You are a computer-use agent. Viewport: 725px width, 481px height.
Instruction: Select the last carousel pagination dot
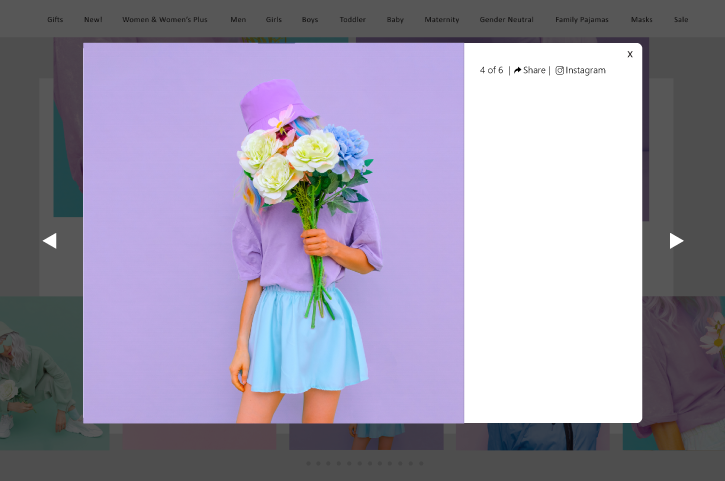tap(421, 463)
